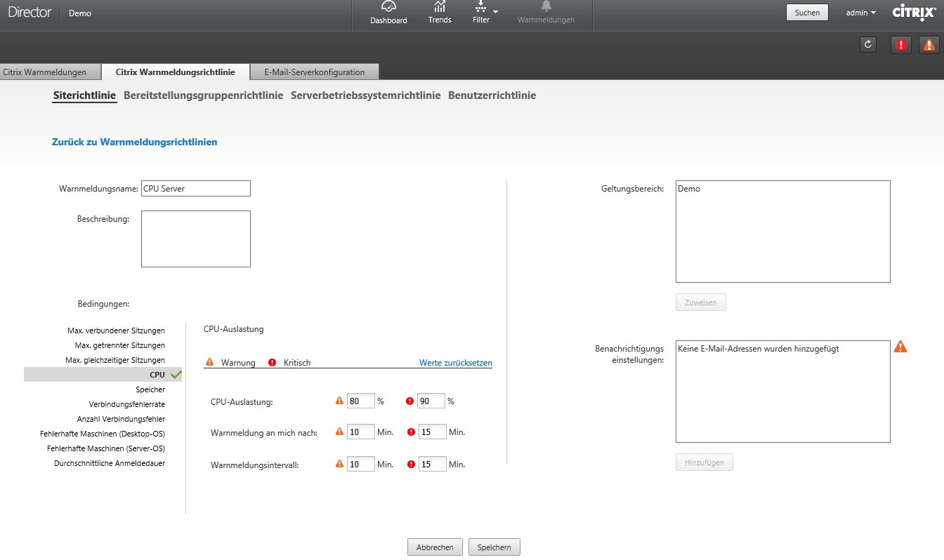Click warning triangle beside notification settings box

coord(900,347)
